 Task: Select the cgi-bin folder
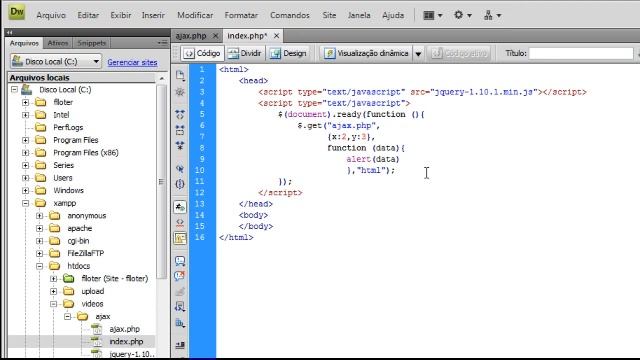pos(78,241)
